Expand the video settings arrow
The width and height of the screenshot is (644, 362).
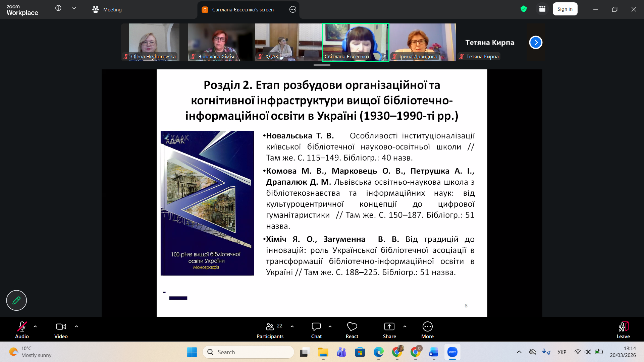(76, 326)
